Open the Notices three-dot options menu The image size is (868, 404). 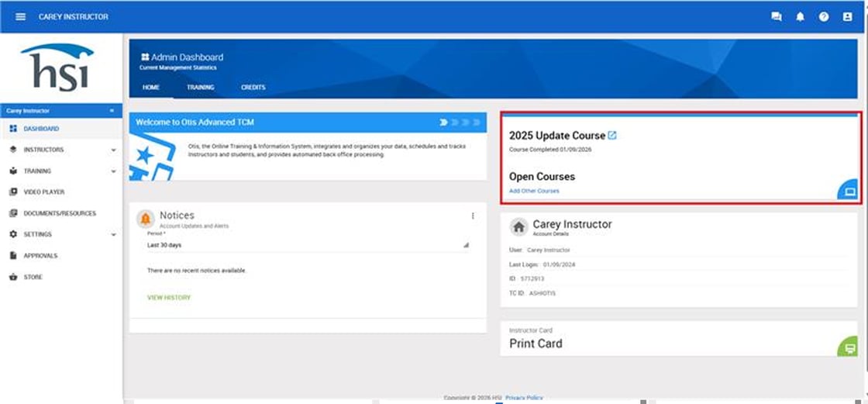point(473,216)
